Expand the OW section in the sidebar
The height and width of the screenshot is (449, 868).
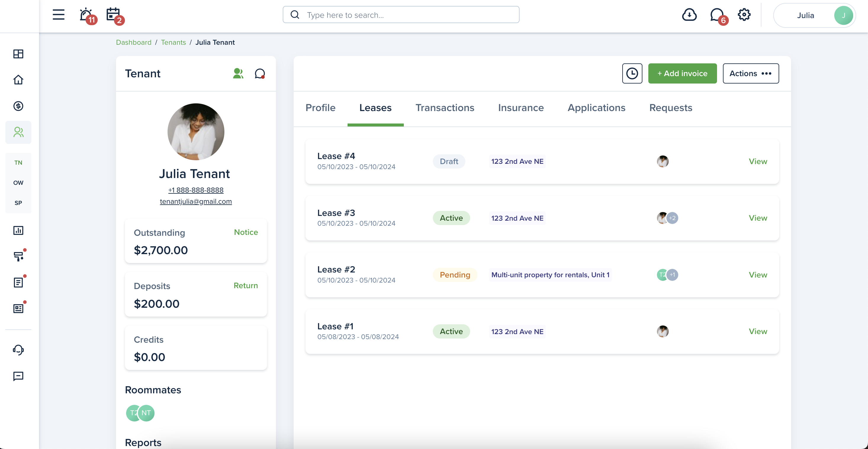[x=18, y=182]
